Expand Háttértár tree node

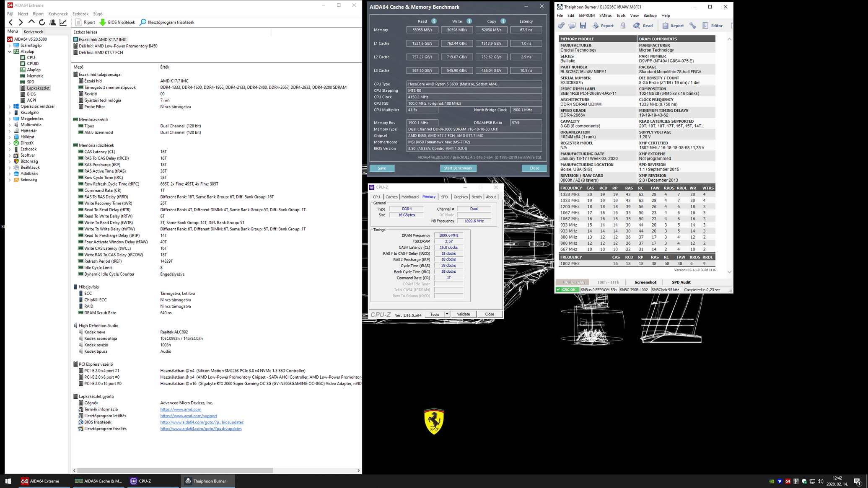coord(10,131)
